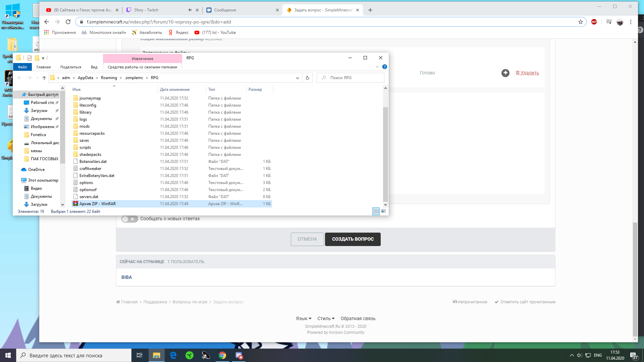Close the YouTube Saitama tab
The image size is (644, 362).
point(117,10)
